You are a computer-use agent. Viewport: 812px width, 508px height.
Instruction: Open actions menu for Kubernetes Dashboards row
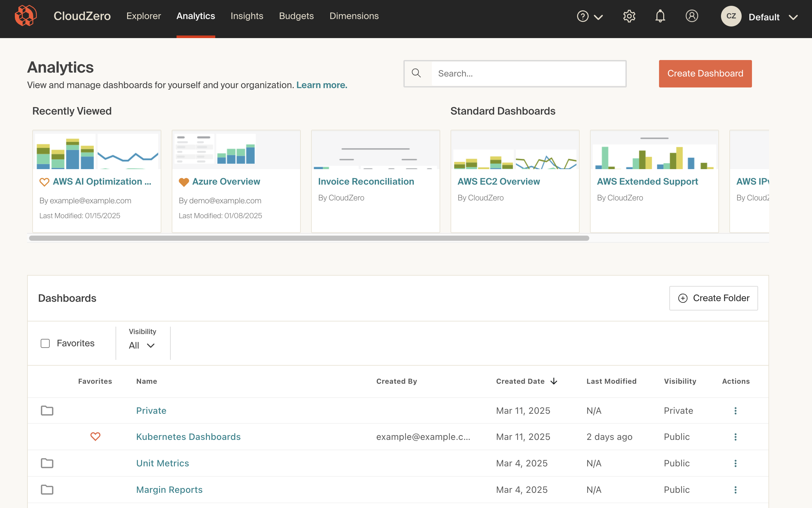coord(736,437)
